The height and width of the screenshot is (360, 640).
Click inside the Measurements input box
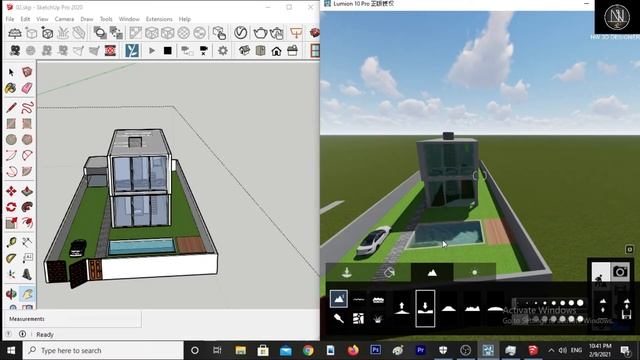(x=94, y=319)
